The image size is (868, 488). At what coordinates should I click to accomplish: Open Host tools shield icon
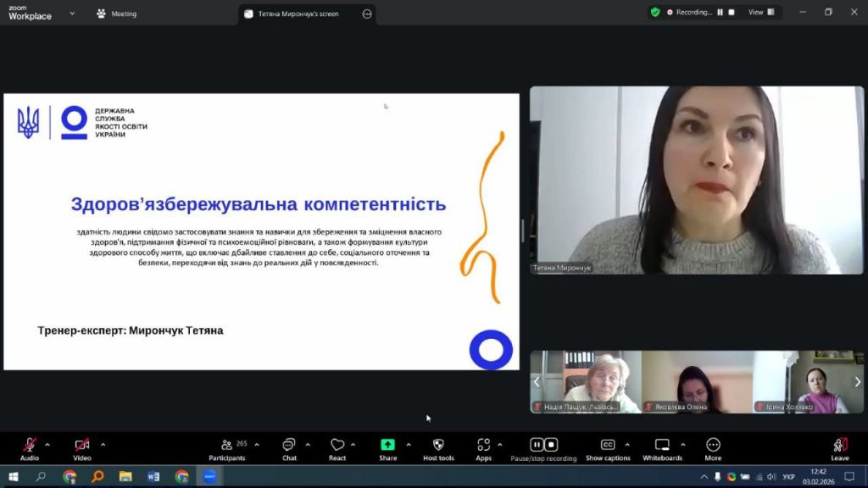(438, 445)
